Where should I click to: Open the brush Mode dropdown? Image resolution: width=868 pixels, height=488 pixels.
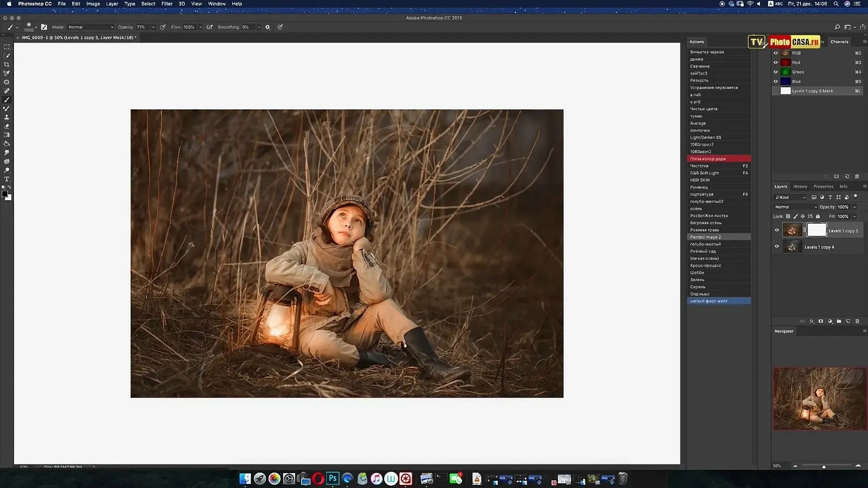tap(90, 27)
